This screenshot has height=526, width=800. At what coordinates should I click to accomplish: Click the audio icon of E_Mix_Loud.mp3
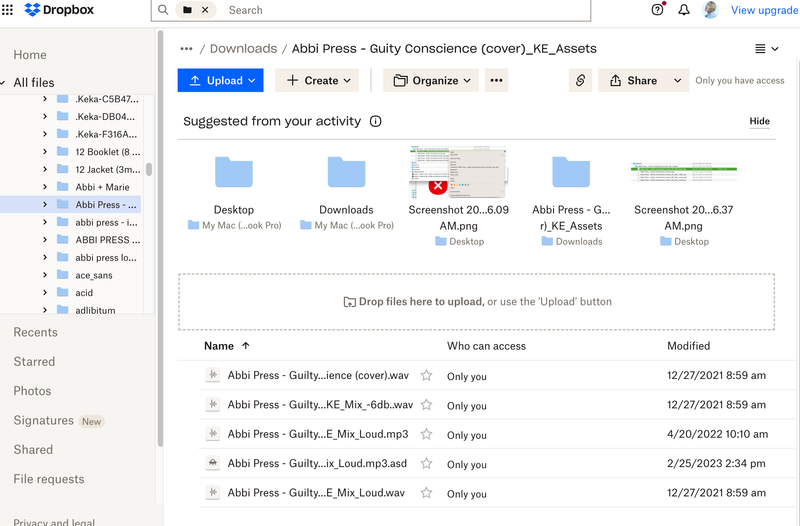(x=213, y=434)
